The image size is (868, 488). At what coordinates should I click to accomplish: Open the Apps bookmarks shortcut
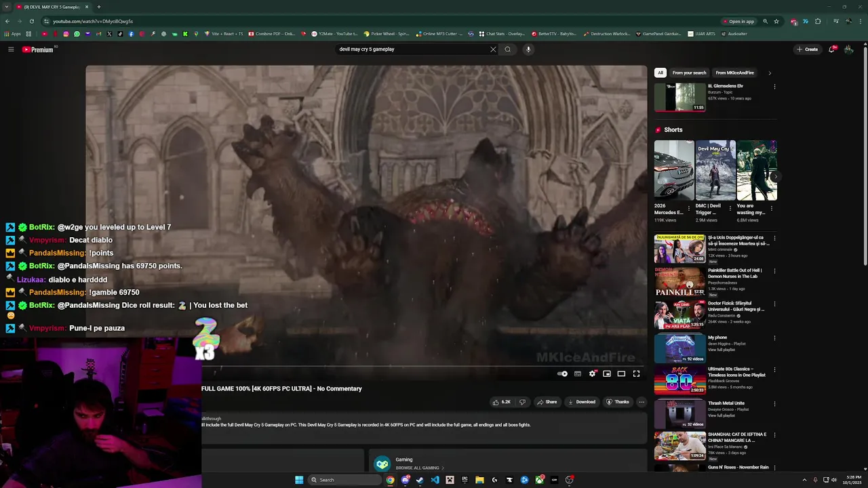(x=13, y=34)
